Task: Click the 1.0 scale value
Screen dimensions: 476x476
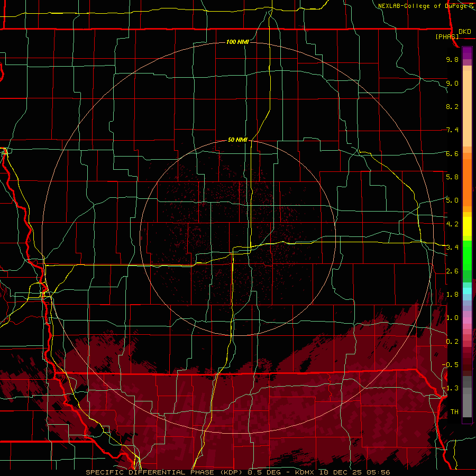Action: click(452, 317)
